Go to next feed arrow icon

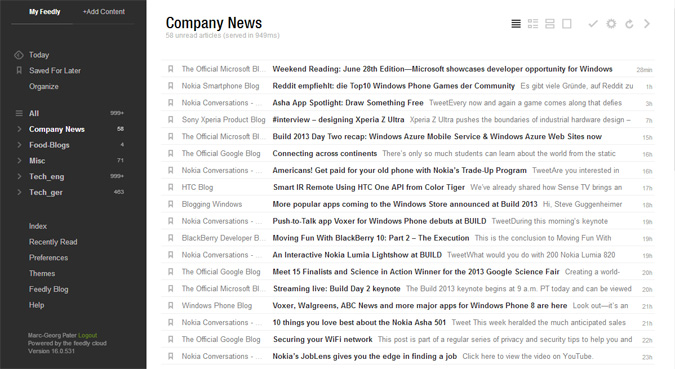(647, 24)
